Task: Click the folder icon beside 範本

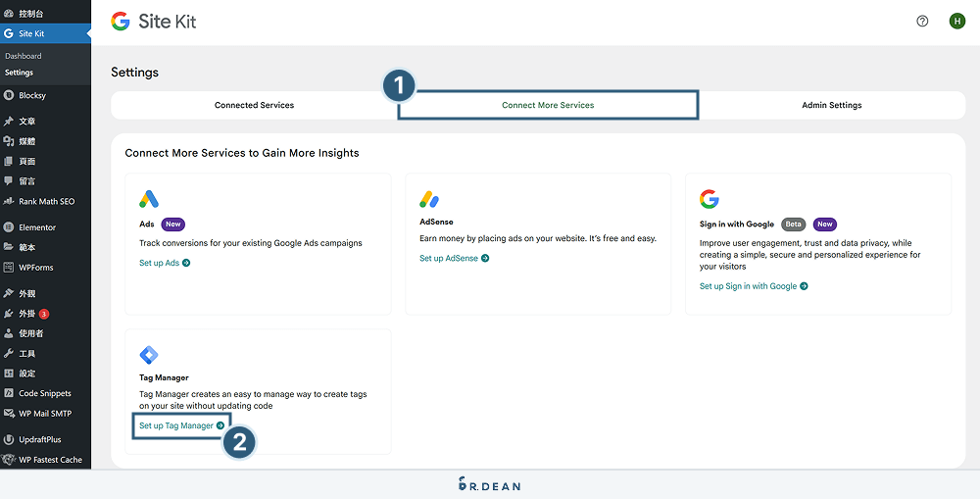Action: pos(9,248)
